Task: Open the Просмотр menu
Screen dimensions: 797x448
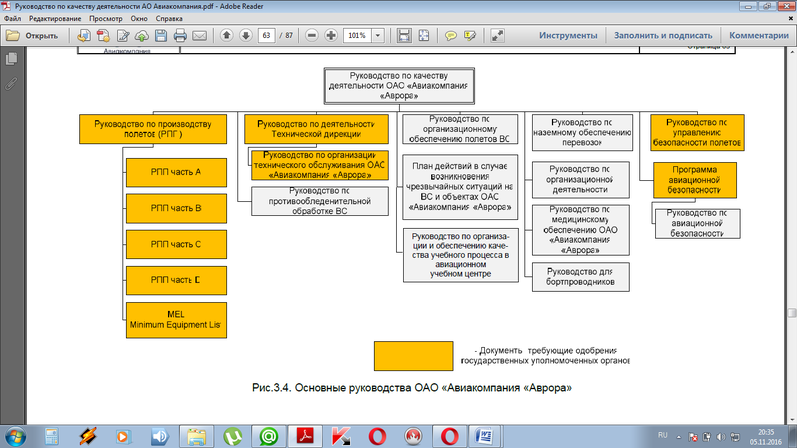Action: coord(106,18)
